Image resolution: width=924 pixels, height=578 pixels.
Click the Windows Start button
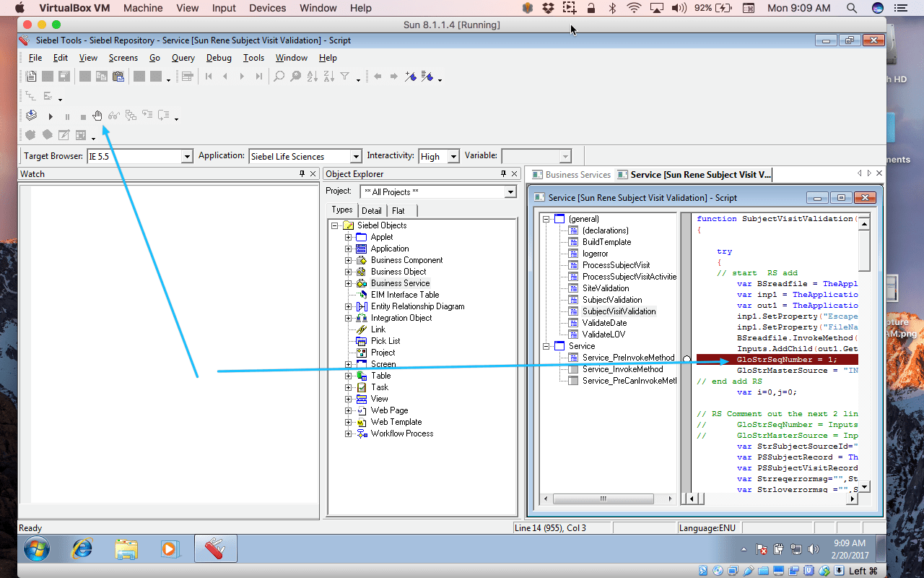coord(36,548)
